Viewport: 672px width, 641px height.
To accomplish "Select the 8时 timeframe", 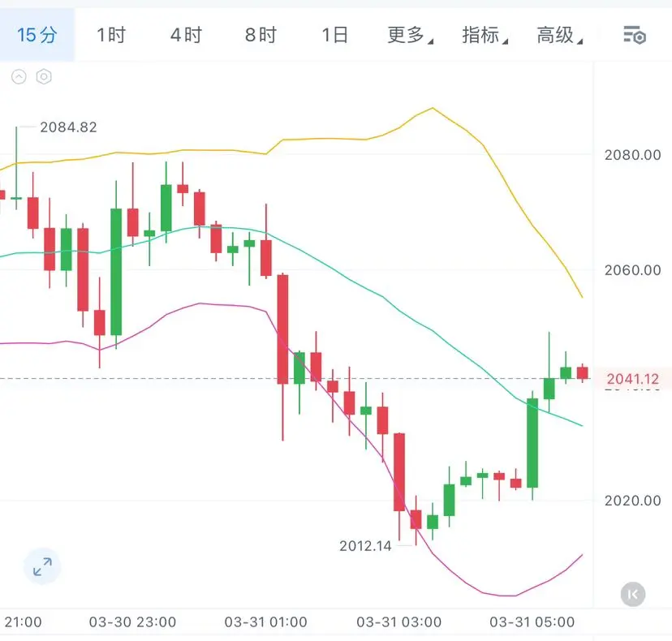I will pos(261,35).
